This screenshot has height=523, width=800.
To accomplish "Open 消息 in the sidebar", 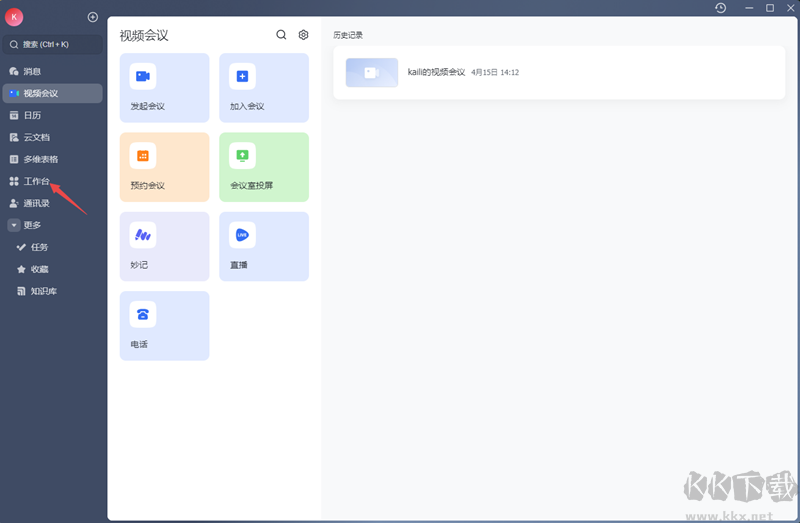I will point(53,71).
